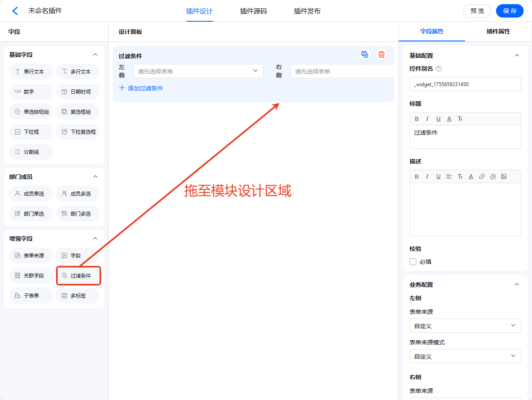
Task: Click the help icon beside 控件别名
Action: pyautogui.click(x=439, y=69)
